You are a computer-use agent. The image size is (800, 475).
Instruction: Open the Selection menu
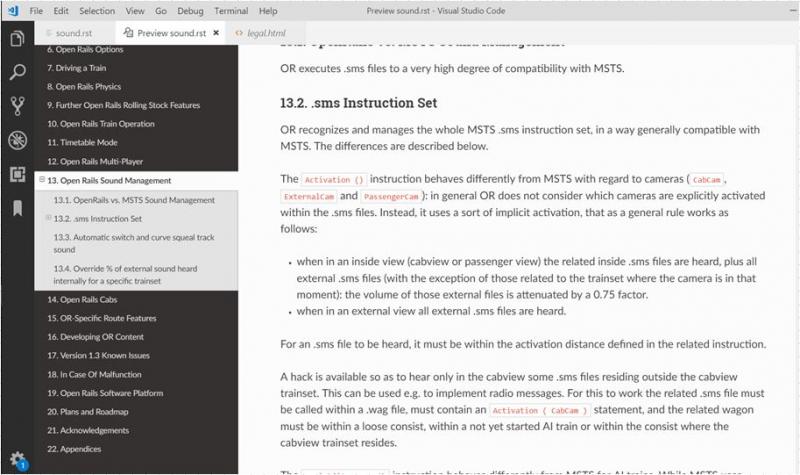pyautogui.click(x=97, y=11)
